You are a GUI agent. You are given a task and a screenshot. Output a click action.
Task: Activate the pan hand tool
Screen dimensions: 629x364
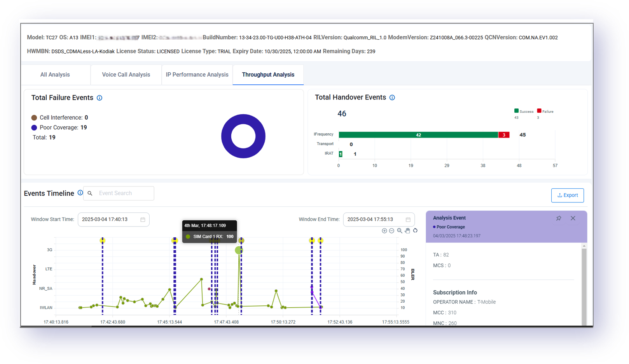(x=407, y=231)
